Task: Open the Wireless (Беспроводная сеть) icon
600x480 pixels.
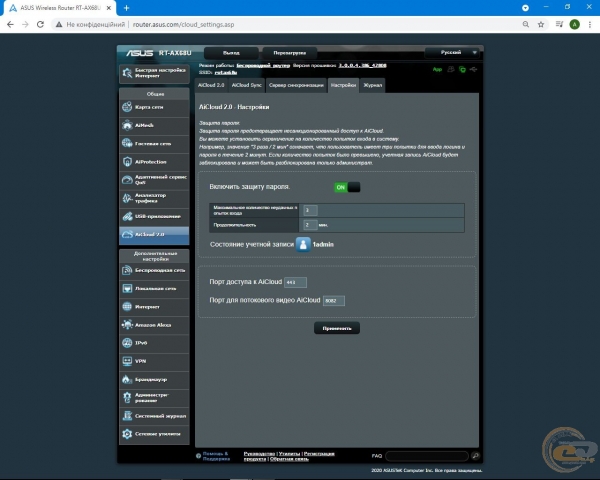Action: (x=127, y=270)
